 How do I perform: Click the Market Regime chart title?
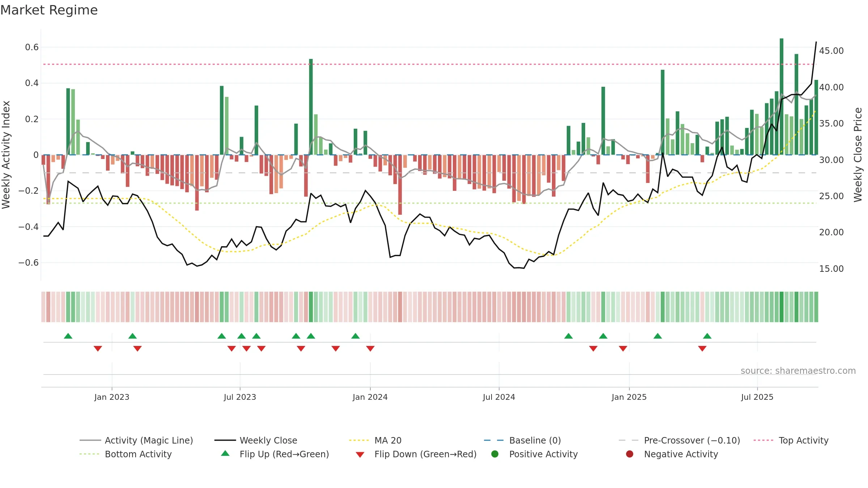pyautogui.click(x=49, y=10)
